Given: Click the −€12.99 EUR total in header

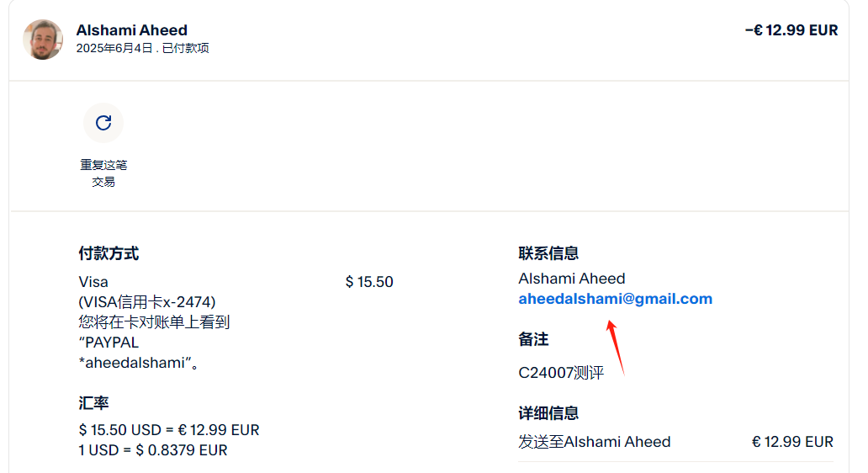Looking at the screenshot, I should click(791, 30).
